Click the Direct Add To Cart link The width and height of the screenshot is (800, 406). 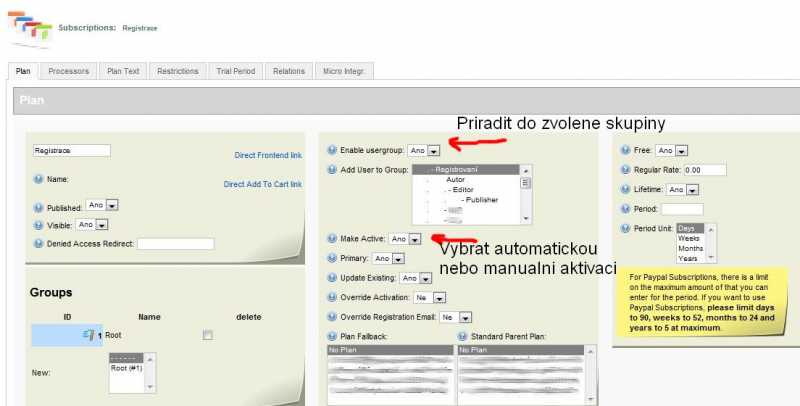tap(262, 184)
